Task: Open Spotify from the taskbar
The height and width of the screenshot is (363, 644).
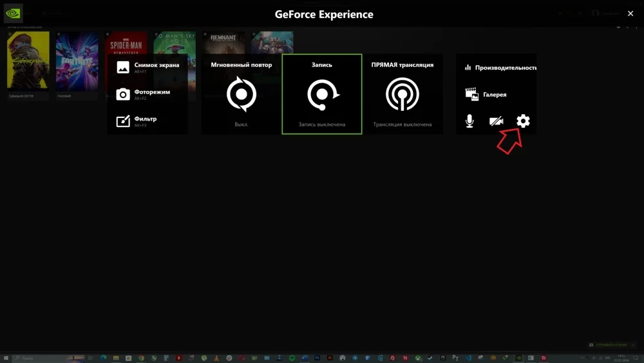Action: coord(292,358)
